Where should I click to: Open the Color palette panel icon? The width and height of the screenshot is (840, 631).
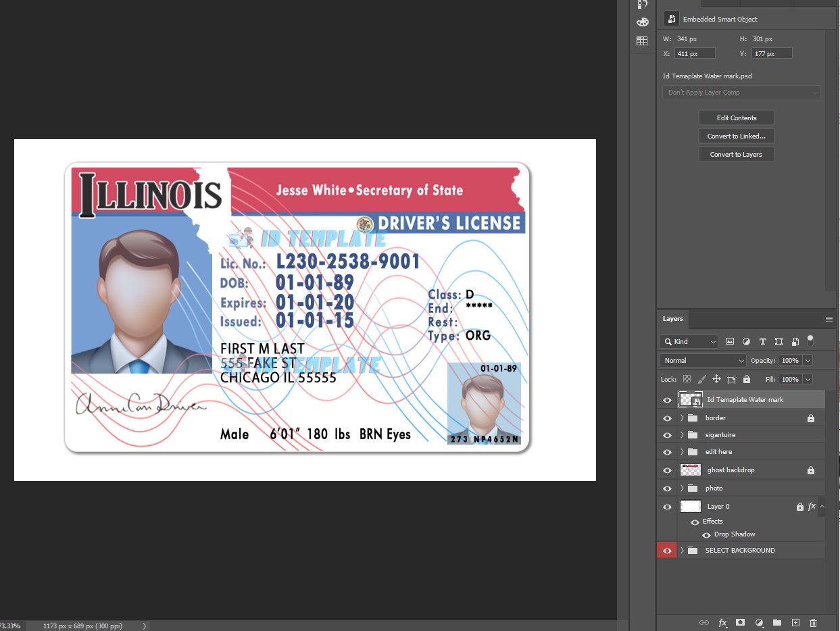pyautogui.click(x=642, y=22)
